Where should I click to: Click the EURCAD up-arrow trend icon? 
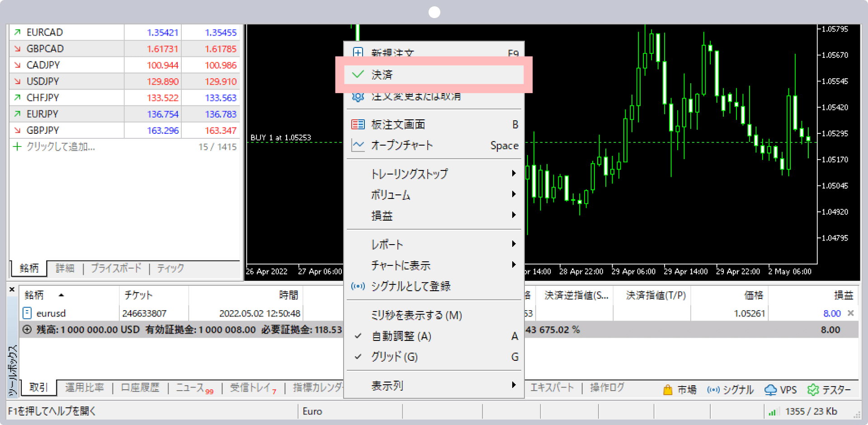coord(17,33)
